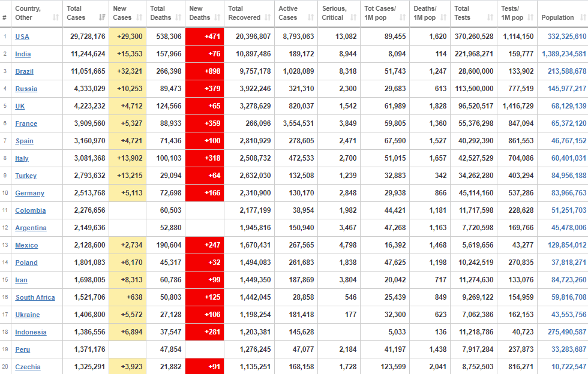Select Germany total recovered value 2,310,900
Viewport: 588px width, 374px height.
coord(255,193)
